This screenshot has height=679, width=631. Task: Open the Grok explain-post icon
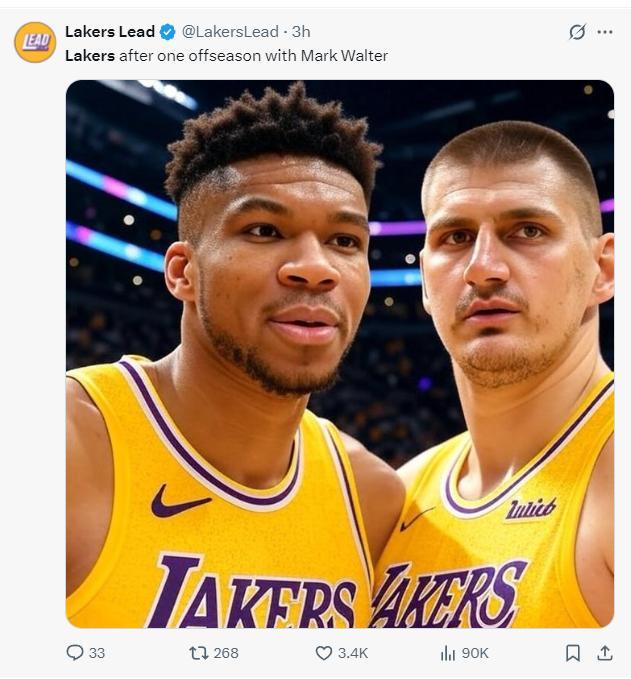(x=577, y=32)
